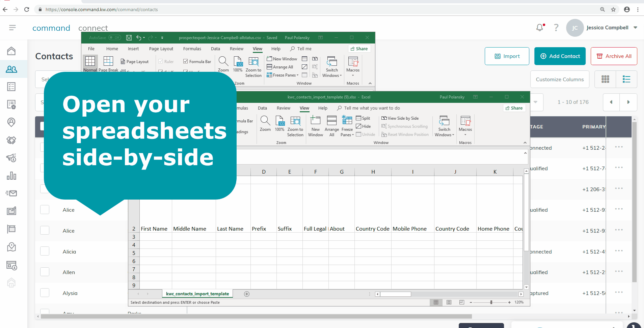Image resolution: width=644 pixels, height=328 pixels.
Task: Click Share in front Excel window
Action: (x=514, y=108)
